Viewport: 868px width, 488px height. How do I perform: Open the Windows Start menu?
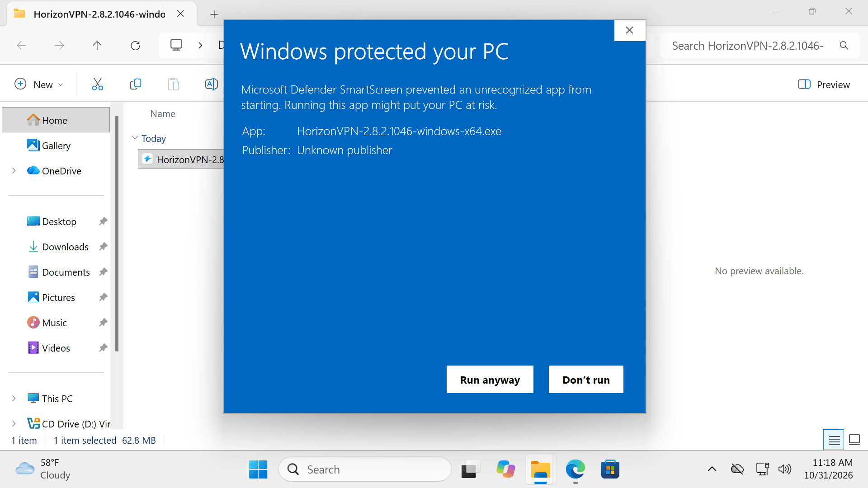click(x=258, y=469)
